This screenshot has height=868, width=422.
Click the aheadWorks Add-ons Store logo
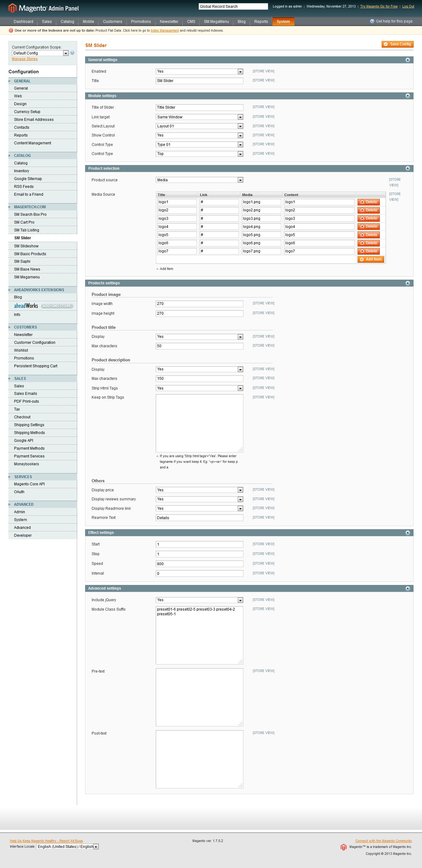[x=43, y=306]
